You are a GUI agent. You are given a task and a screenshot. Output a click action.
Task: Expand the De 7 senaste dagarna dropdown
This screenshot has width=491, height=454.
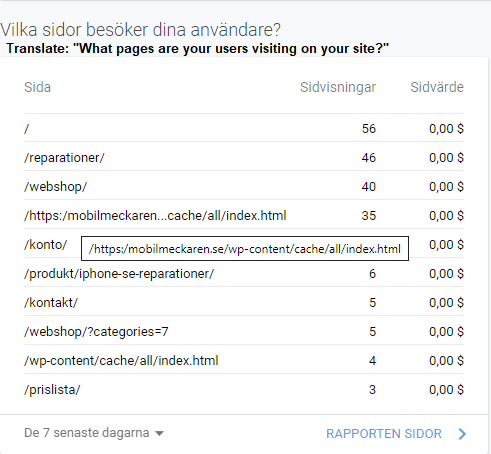pyautogui.click(x=94, y=433)
